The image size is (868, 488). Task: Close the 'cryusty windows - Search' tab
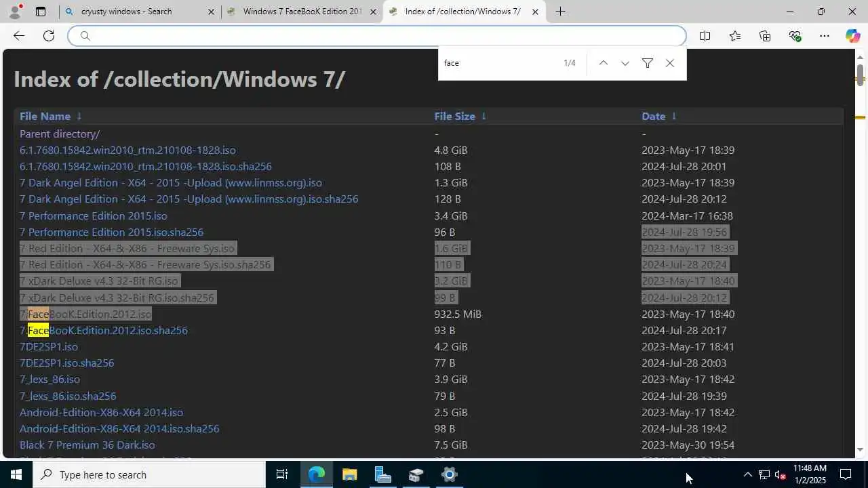tap(211, 12)
